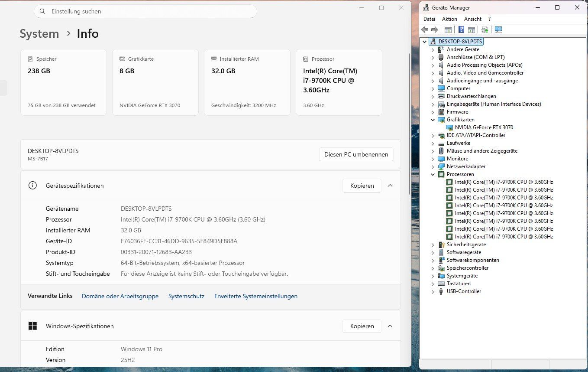Expand the Netzwerkadapter node
This screenshot has height=372, width=588.
pyautogui.click(x=433, y=166)
